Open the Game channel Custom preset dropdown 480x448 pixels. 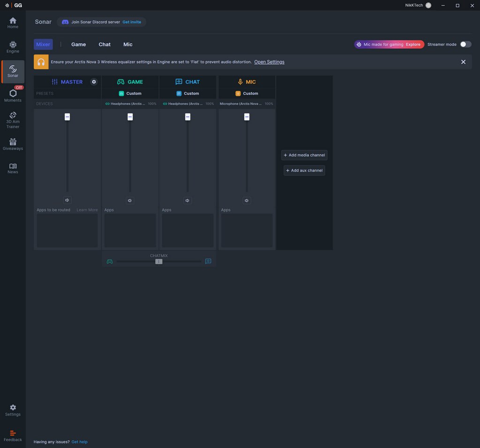point(130,93)
